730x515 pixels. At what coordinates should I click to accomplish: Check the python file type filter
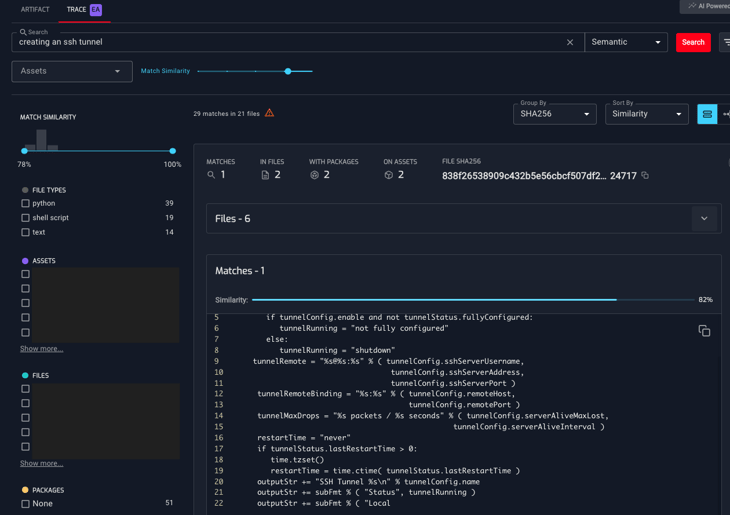coord(26,203)
